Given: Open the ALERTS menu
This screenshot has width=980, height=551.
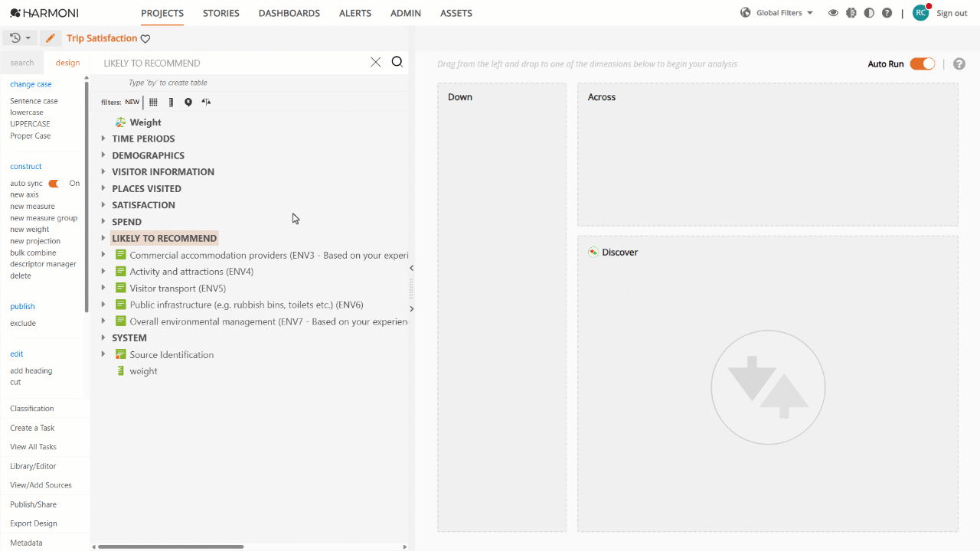Looking at the screenshot, I should click(x=355, y=13).
